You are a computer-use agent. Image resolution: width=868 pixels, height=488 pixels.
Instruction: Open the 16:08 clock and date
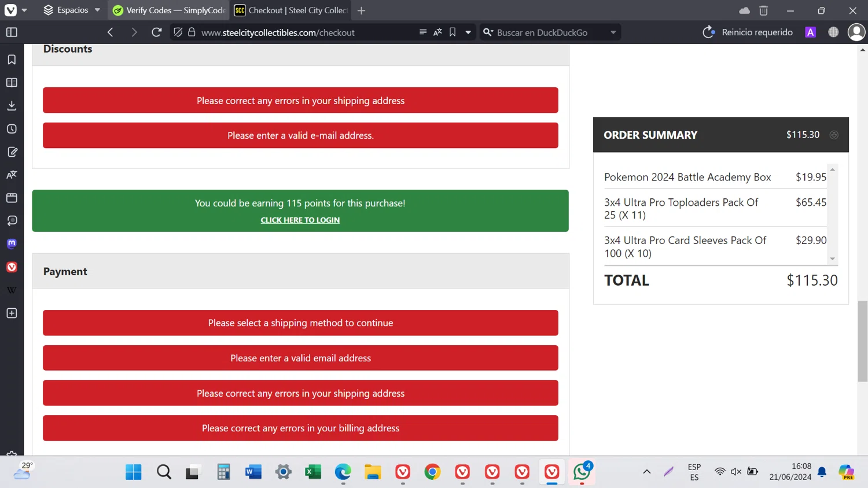[x=790, y=472]
